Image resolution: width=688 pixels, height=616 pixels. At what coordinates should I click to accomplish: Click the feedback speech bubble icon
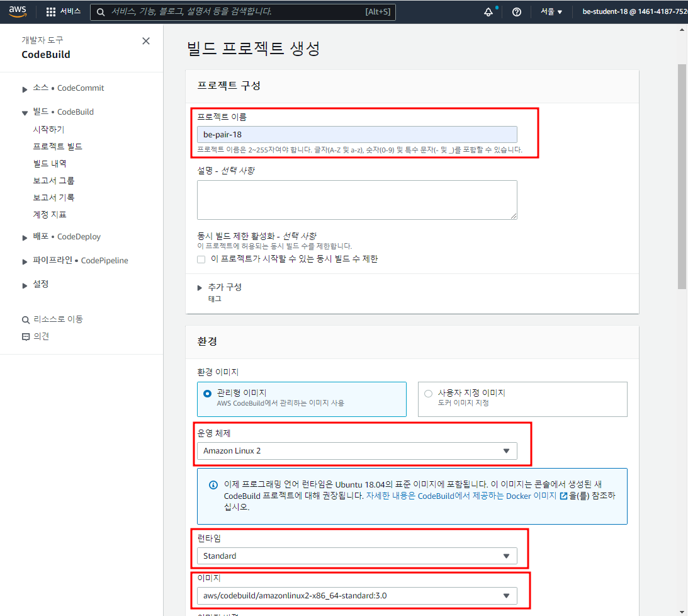coord(26,337)
